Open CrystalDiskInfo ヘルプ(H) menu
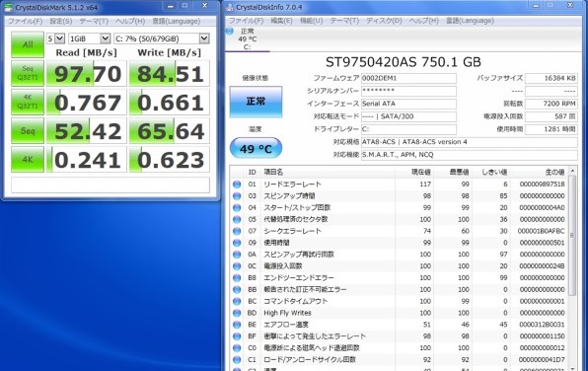Image resolution: width=588 pixels, height=371 pixels. [424, 21]
